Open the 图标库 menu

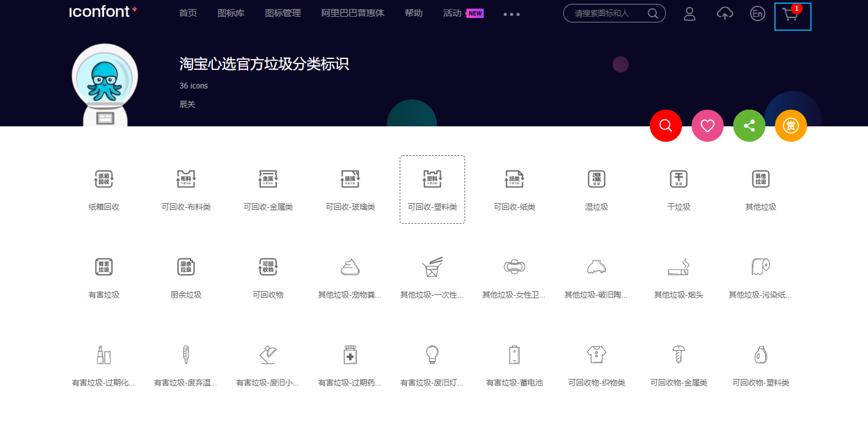pos(231,13)
